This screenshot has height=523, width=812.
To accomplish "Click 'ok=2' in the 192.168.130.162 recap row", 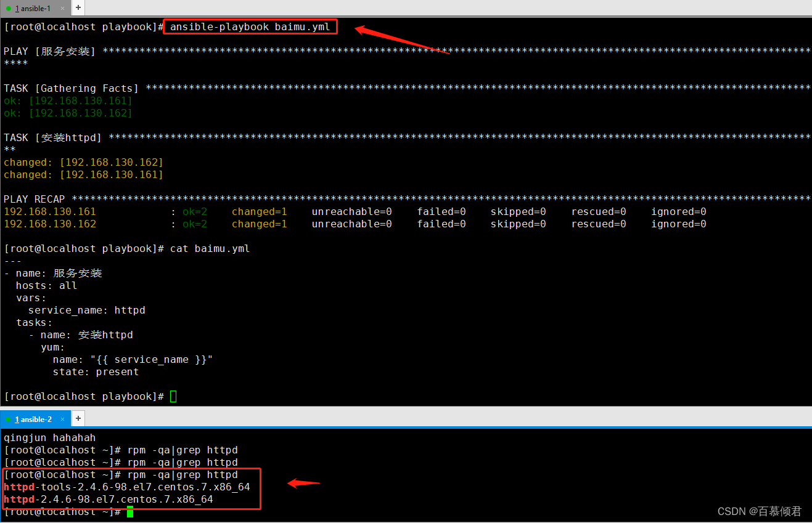I will (x=195, y=224).
